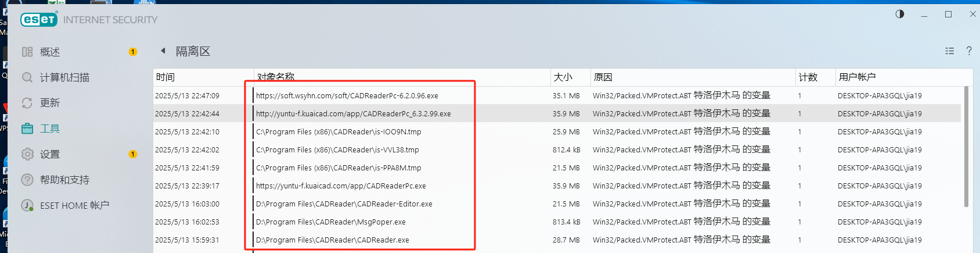Screen dimensions: 980x253
Task: Select row CADReaderPc_6.3.2.99.exe
Action: 557,113
